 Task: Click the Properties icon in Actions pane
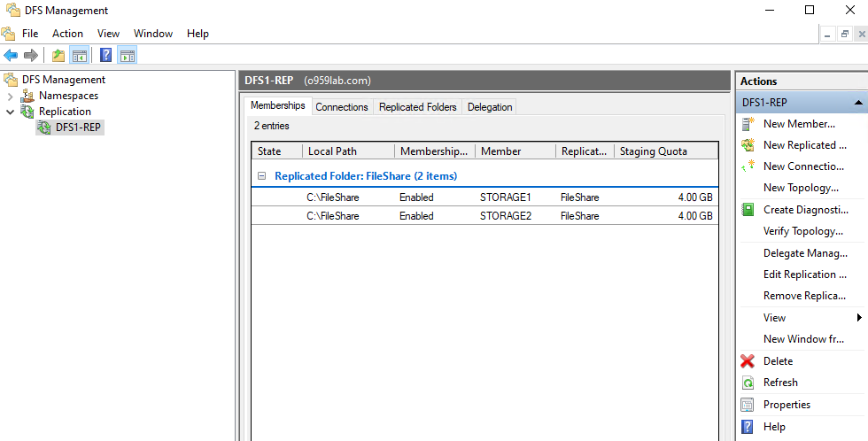pyautogui.click(x=748, y=405)
